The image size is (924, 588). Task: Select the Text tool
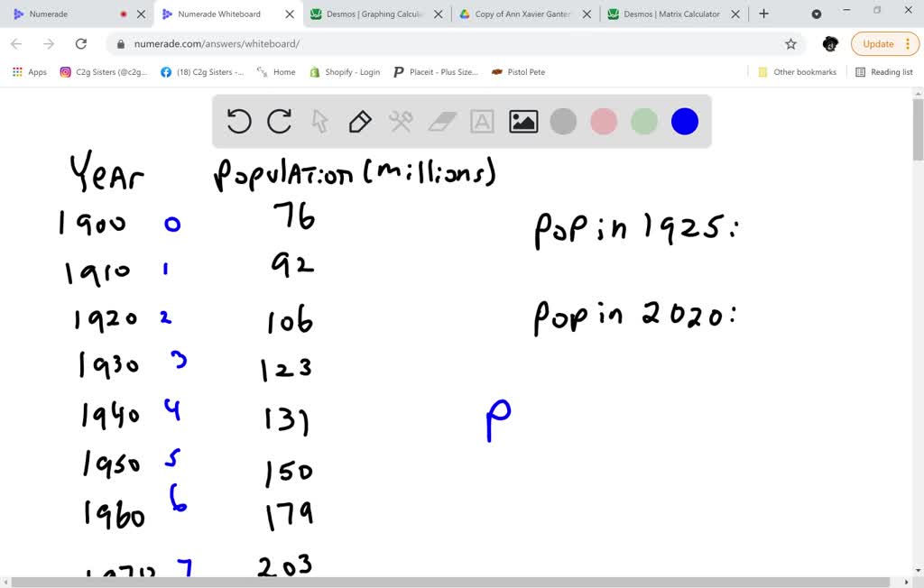coord(481,121)
